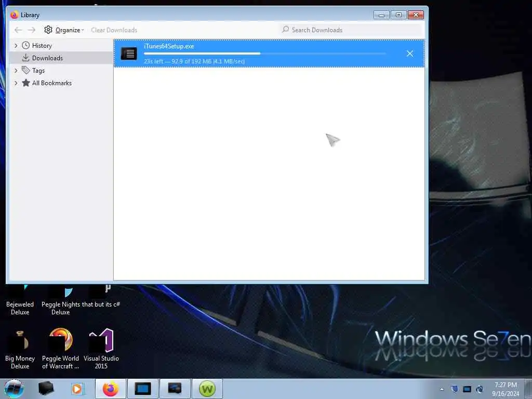Open the Big Money Deluxe desktop shortcut
The image size is (532, 399).
(x=20, y=350)
